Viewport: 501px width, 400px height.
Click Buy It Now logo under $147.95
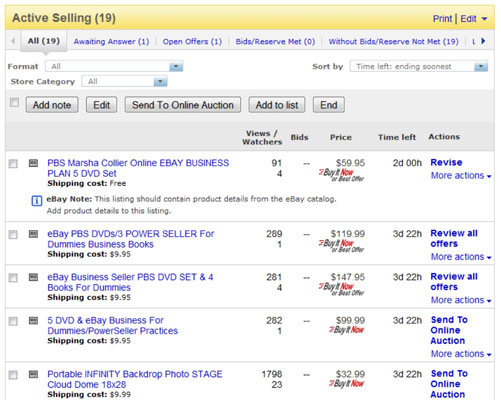click(x=341, y=289)
